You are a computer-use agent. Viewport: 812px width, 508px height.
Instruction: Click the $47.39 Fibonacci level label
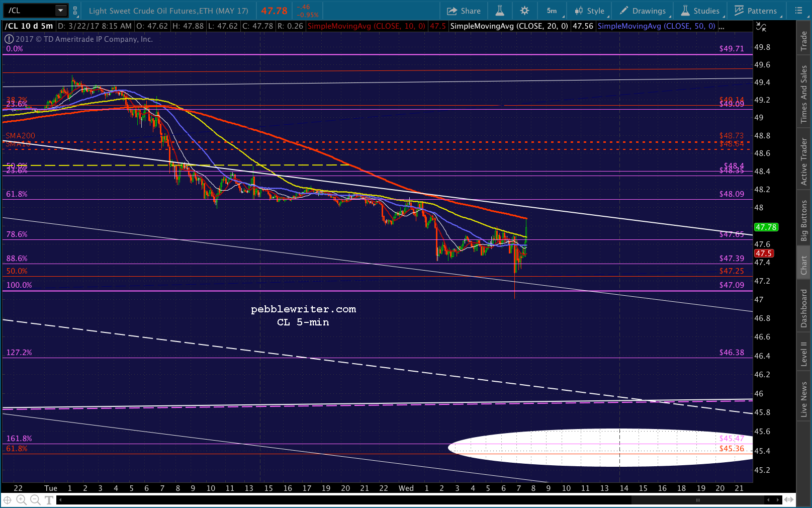[x=732, y=259]
